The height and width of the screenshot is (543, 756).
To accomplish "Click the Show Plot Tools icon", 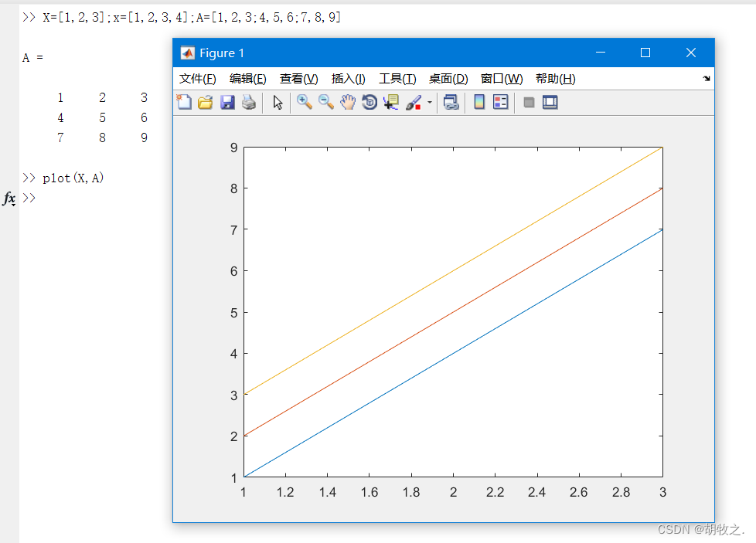I will pos(550,102).
